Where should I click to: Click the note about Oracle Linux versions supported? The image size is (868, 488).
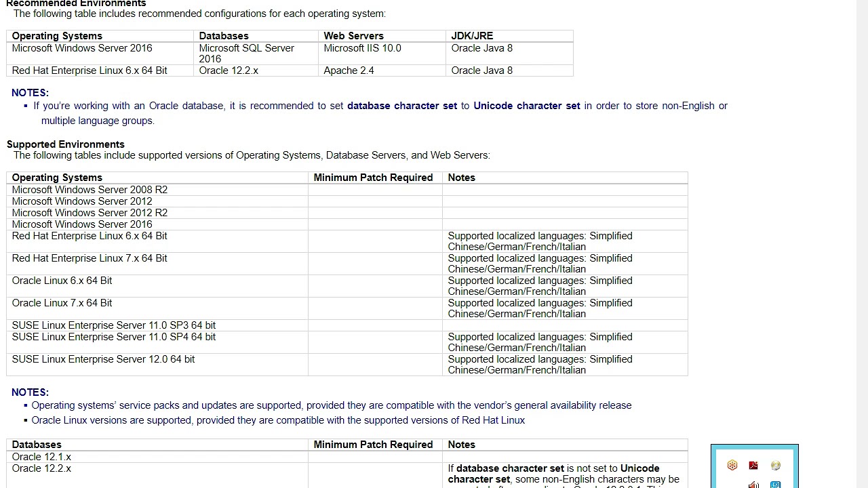tap(278, 420)
